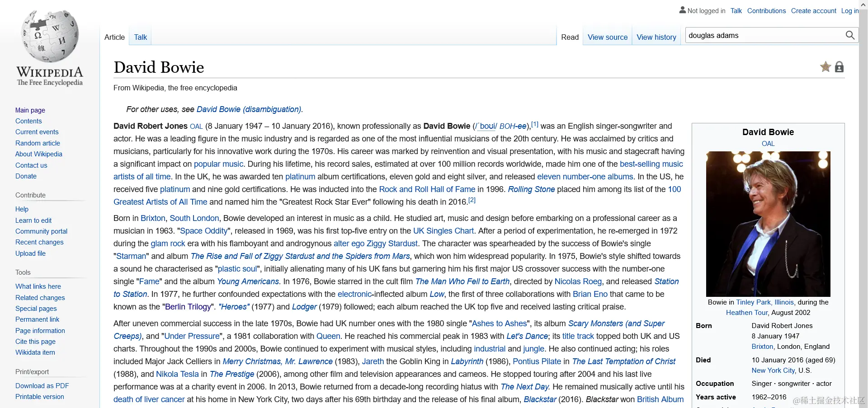Open glam rock link

[x=168, y=244]
